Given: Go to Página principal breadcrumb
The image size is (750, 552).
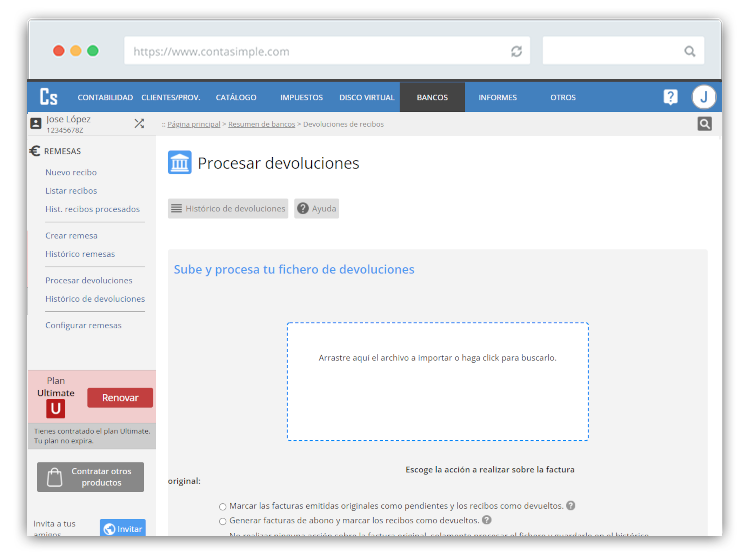Looking at the screenshot, I should (x=194, y=124).
